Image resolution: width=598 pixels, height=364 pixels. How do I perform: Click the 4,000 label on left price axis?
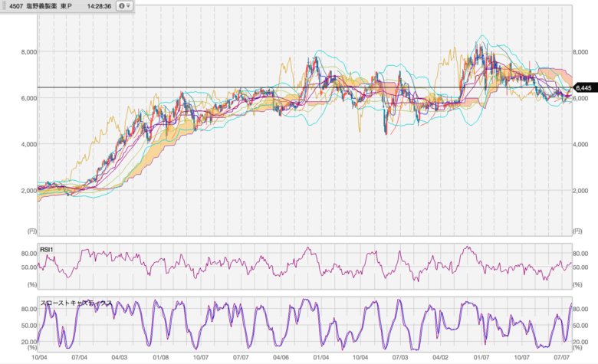(28, 144)
